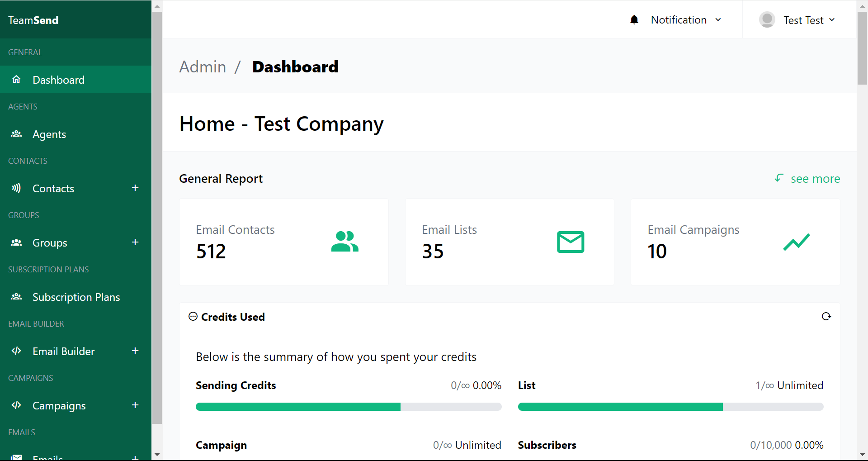The width and height of the screenshot is (868, 461).
Task: Click the sidebar scroll down arrow
Action: point(157,455)
